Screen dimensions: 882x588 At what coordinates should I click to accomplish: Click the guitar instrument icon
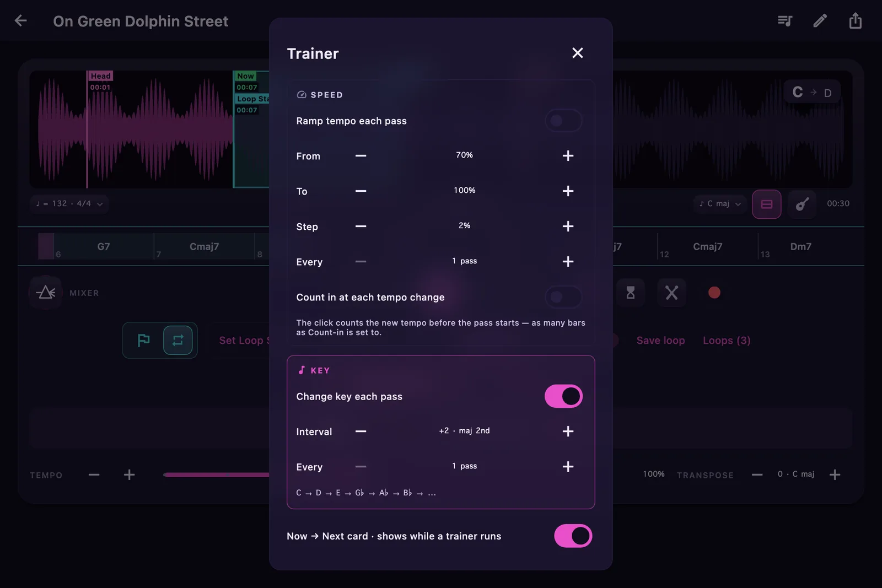coord(802,204)
